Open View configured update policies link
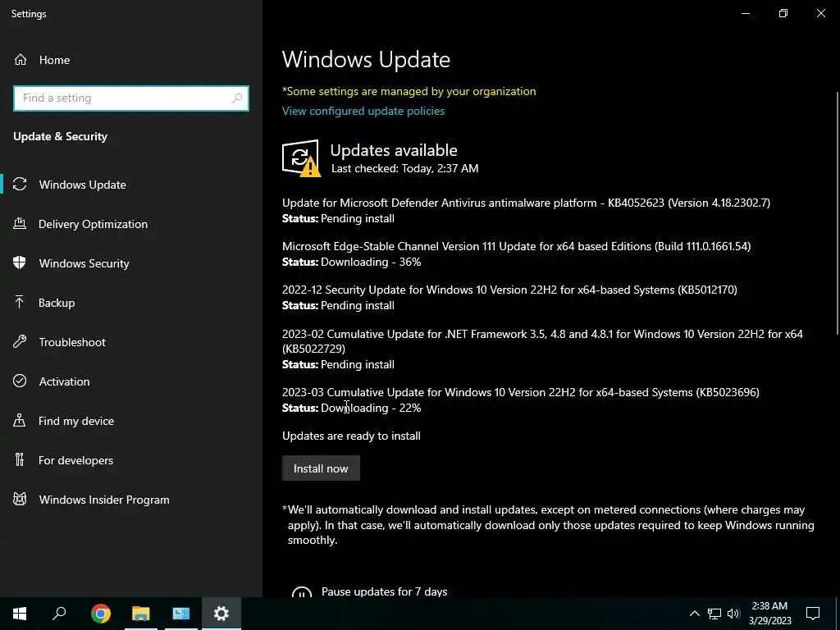This screenshot has width=840, height=630. tap(363, 111)
